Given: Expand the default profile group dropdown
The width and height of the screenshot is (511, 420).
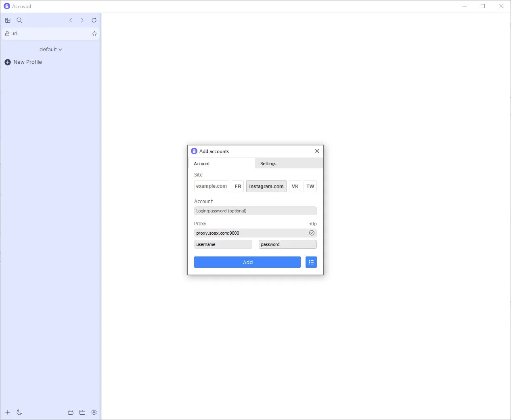Looking at the screenshot, I should [x=50, y=50].
